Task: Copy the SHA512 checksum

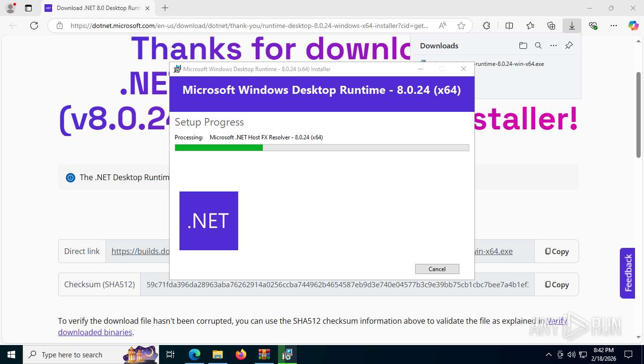Action: coord(556,284)
